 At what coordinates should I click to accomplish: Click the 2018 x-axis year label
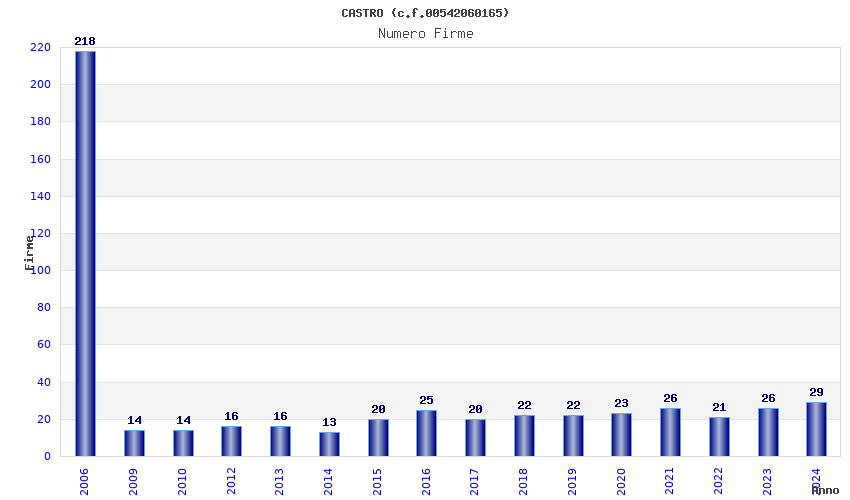(x=523, y=482)
